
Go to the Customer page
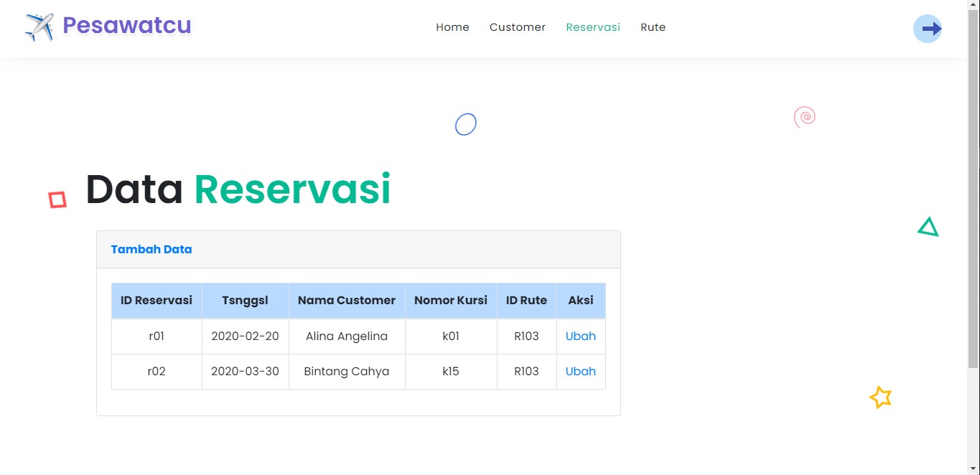point(517,27)
